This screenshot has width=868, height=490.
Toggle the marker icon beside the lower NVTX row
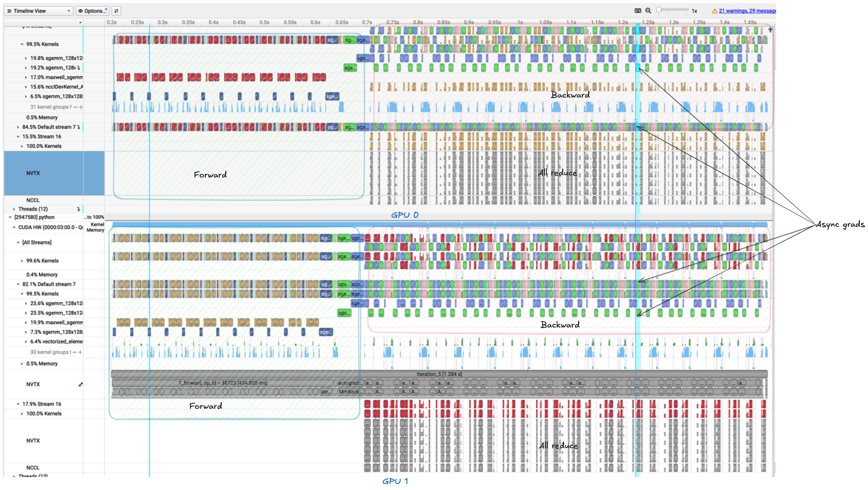pos(80,385)
